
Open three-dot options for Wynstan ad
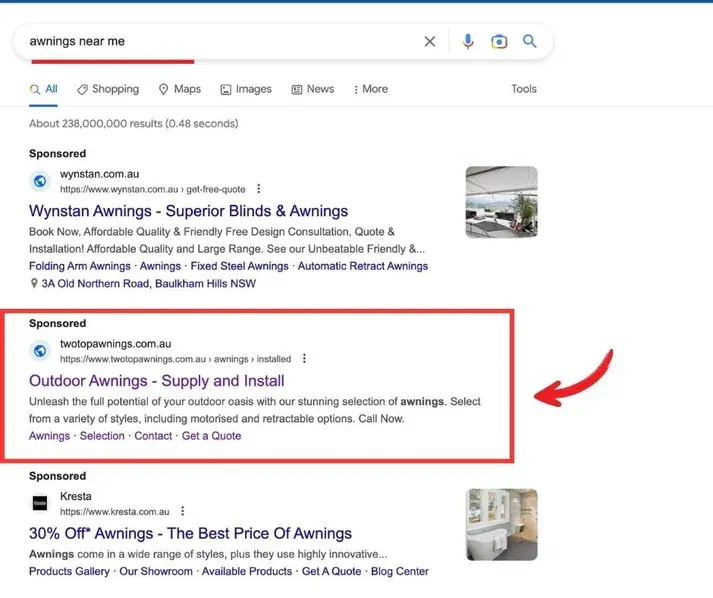click(259, 188)
